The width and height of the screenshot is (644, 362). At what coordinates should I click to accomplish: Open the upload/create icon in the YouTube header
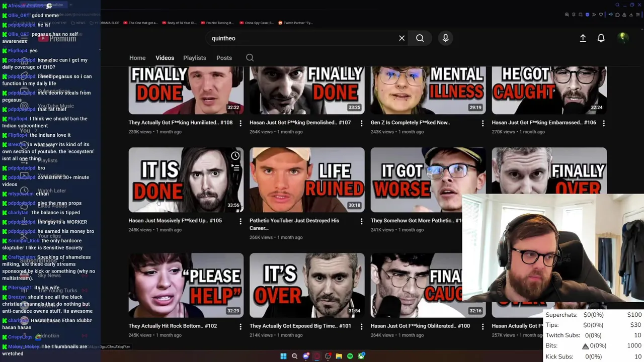pyautogui.click(x=583, y=38)
